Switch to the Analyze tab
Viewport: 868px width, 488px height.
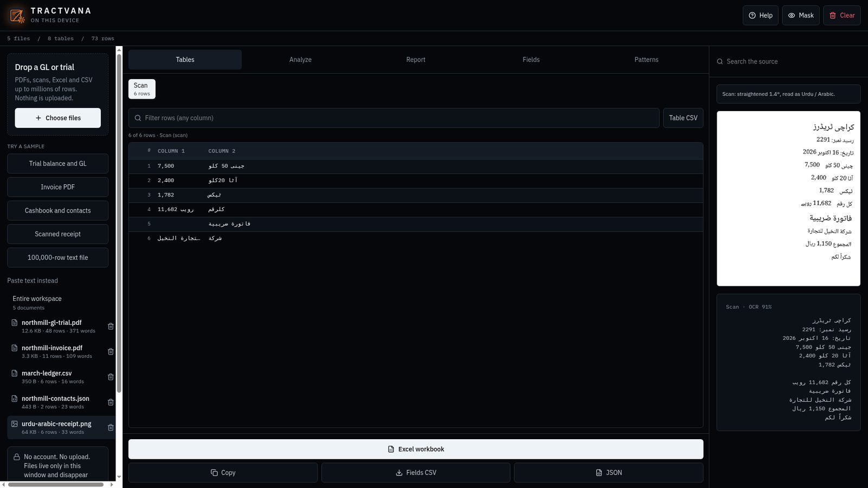click(x=301, y=60)
